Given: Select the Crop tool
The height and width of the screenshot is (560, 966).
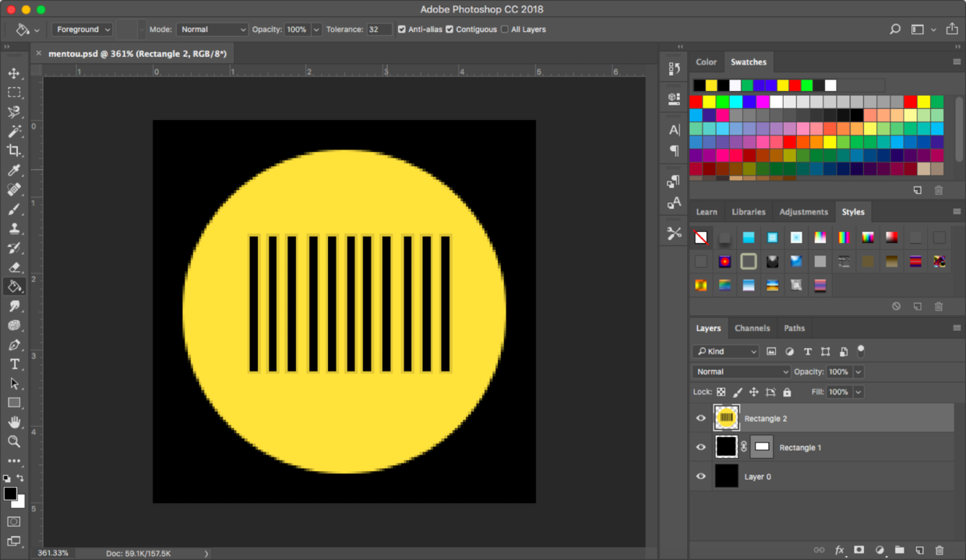Looking at the screenshot, I should point(14,150).
